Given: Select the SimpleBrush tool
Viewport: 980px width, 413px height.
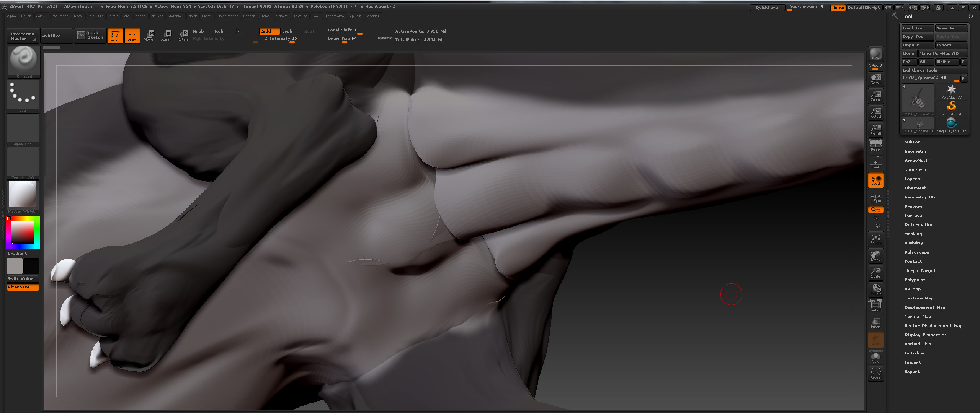Looking at the screenshot, I should click(951, 109).
